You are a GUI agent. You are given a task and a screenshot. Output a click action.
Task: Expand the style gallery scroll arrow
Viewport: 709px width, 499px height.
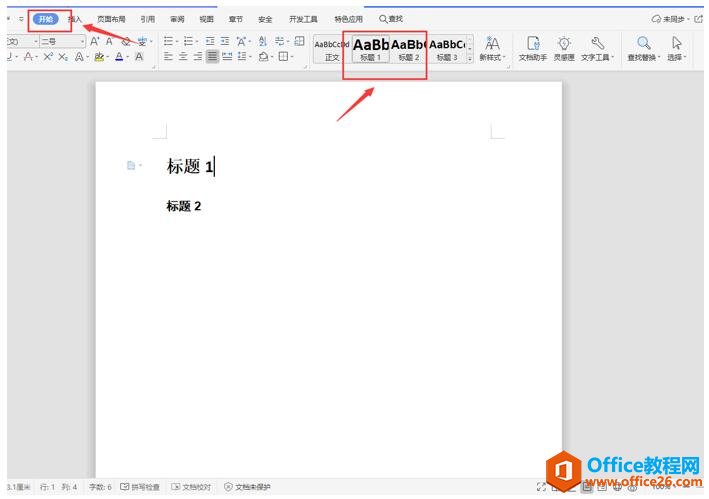(x=470, y=57)
